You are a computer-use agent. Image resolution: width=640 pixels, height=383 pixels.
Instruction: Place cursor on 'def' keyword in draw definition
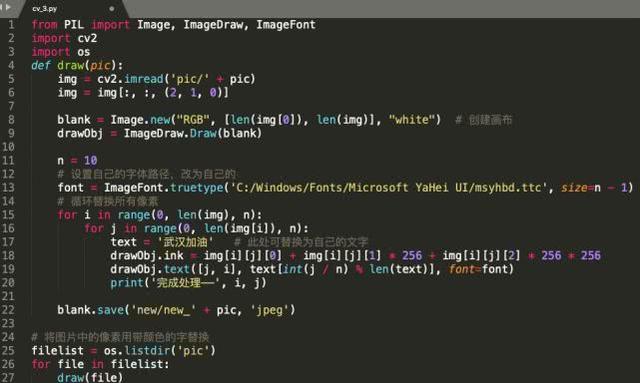pos(41,65)
